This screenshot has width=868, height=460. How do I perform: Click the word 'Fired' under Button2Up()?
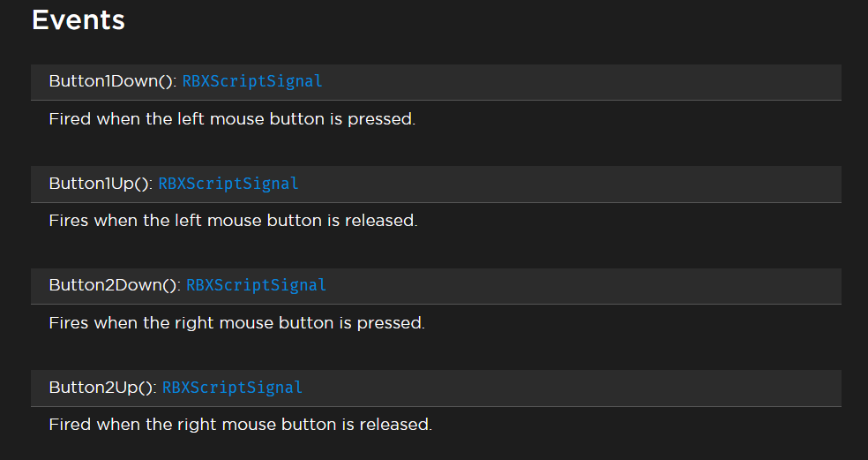(70, 425)
